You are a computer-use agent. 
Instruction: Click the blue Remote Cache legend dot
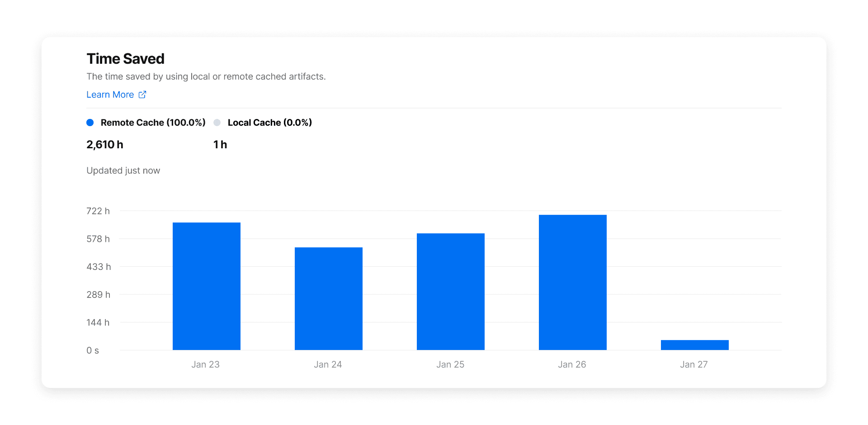click(90, 122)
